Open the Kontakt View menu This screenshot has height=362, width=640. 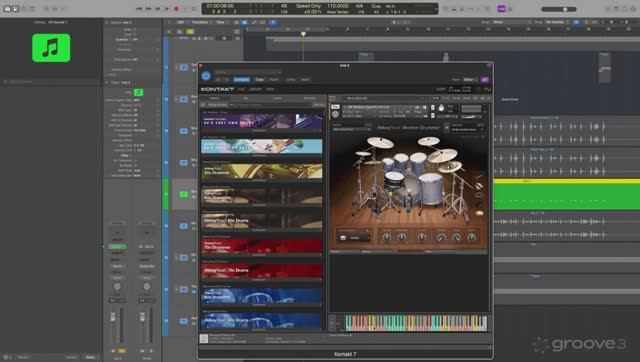270,89
